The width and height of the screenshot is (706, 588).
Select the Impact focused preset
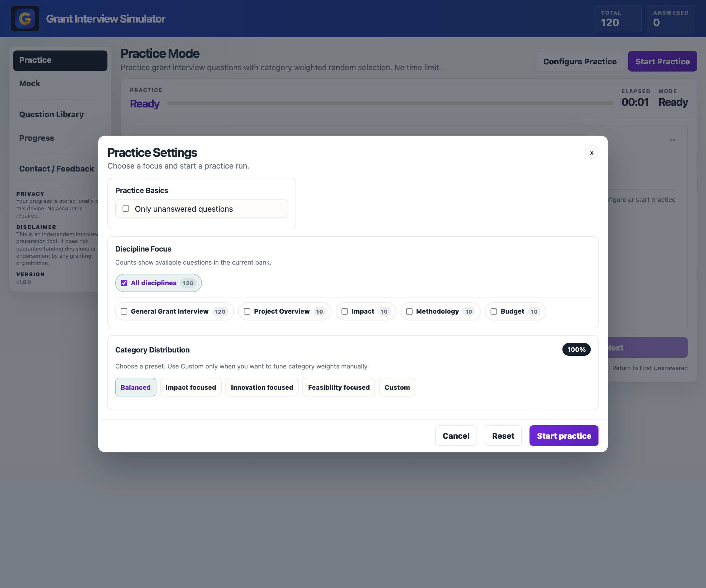click(x=191, y=387)
